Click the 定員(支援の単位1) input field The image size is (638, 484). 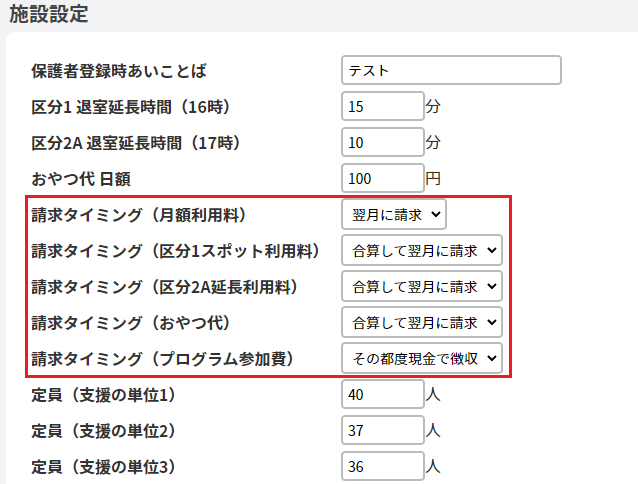pos(382,394)
